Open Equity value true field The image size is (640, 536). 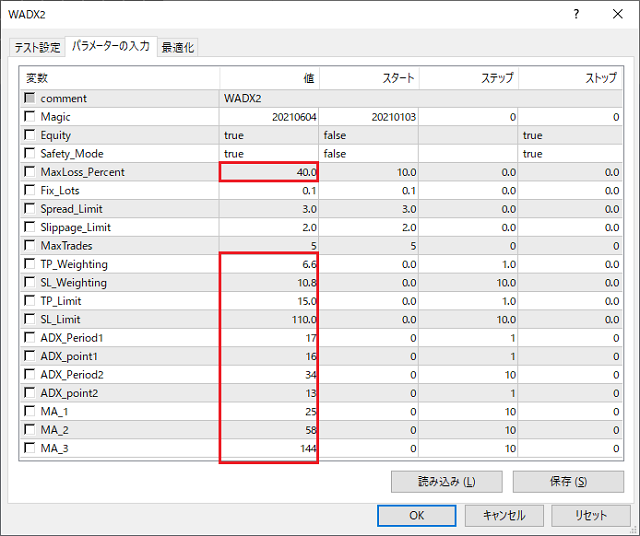click(269, 135)
